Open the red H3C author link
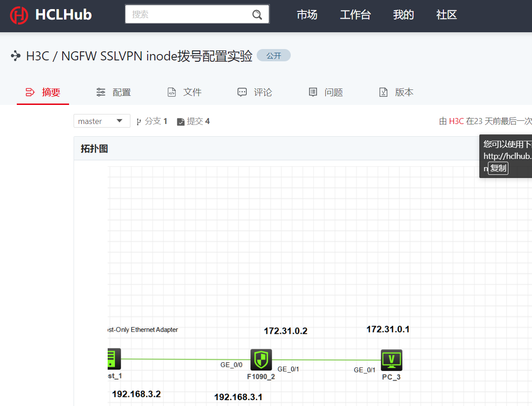 pyautogui.click(x=456, y=121)
